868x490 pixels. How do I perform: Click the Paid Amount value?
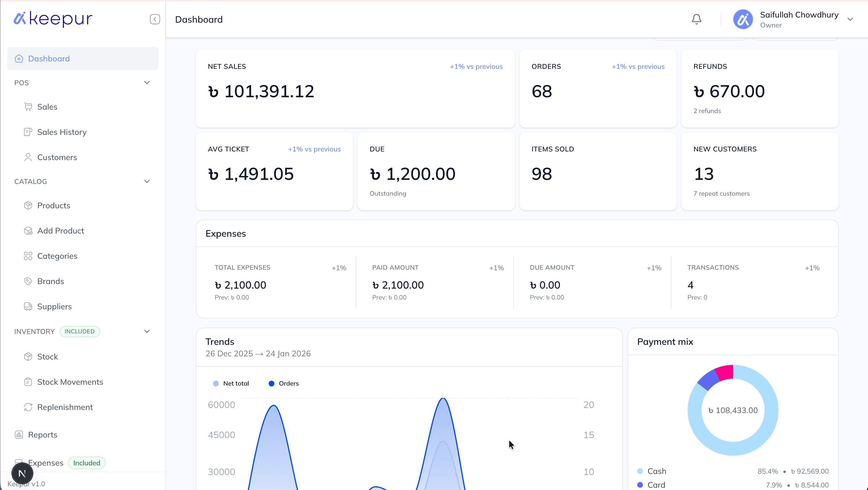click(x=398, y=285)
